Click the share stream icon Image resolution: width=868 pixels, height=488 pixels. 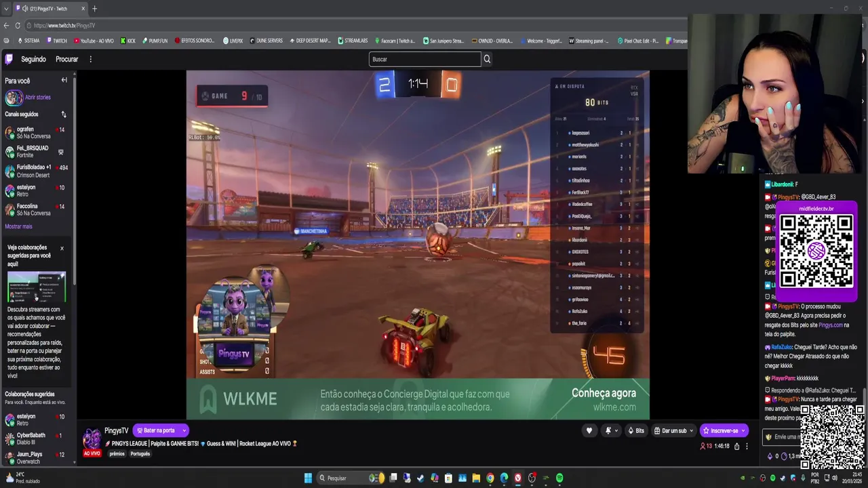[736, 446]
